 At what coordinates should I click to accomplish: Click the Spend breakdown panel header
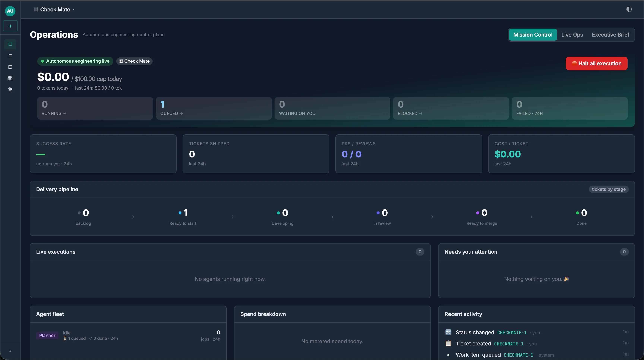(x=332, y=314)
